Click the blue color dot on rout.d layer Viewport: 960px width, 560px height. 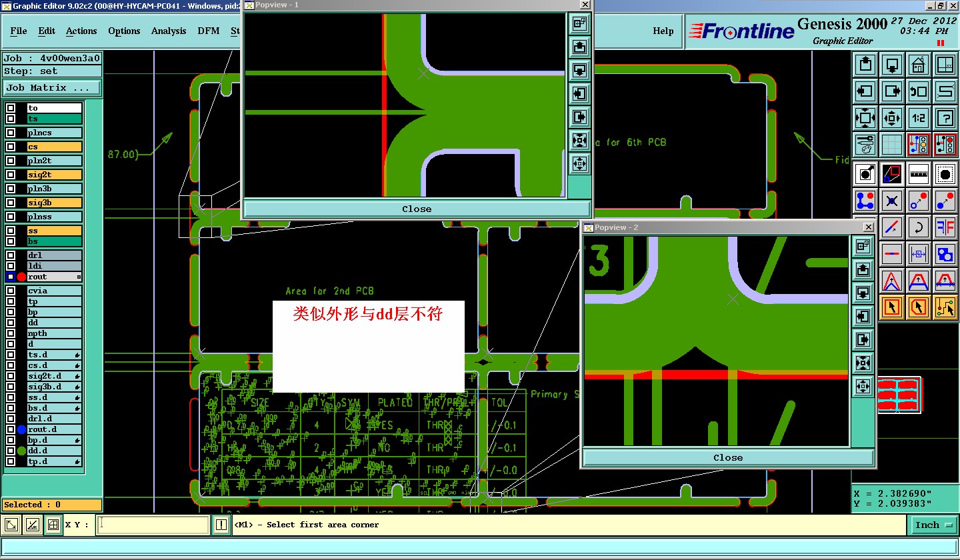pos(21,429)
